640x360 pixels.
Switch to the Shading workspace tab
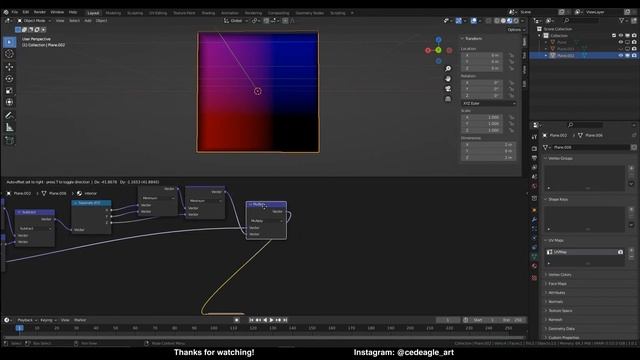pyautogui.click(x=208, y=13)
